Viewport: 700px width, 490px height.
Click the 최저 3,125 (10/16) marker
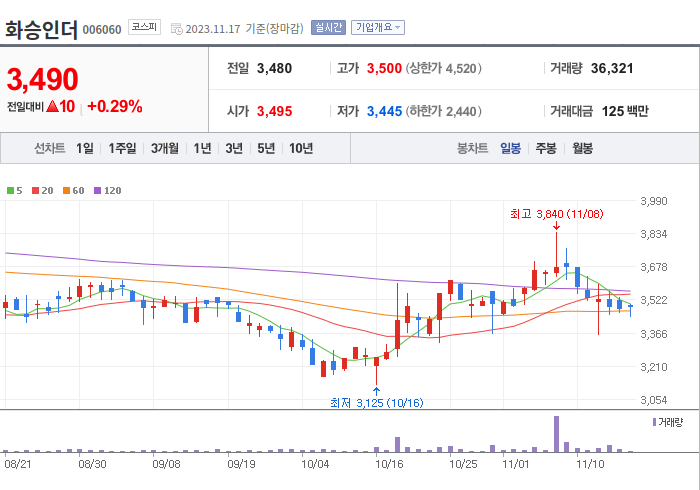coord(377,403)
